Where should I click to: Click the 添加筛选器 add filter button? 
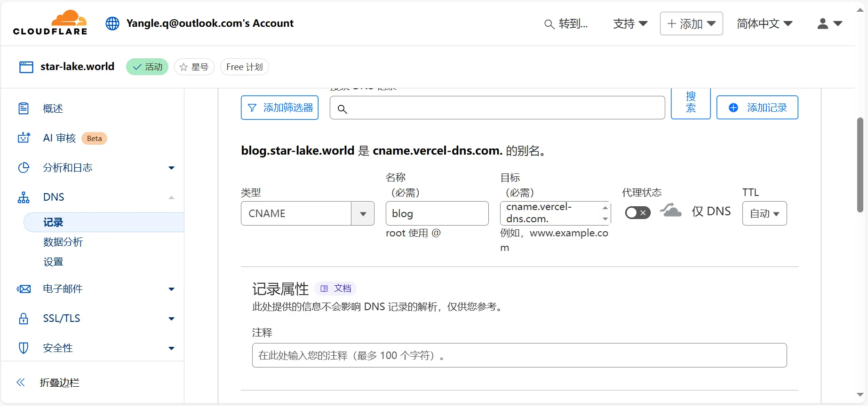[x=280, y=108]
